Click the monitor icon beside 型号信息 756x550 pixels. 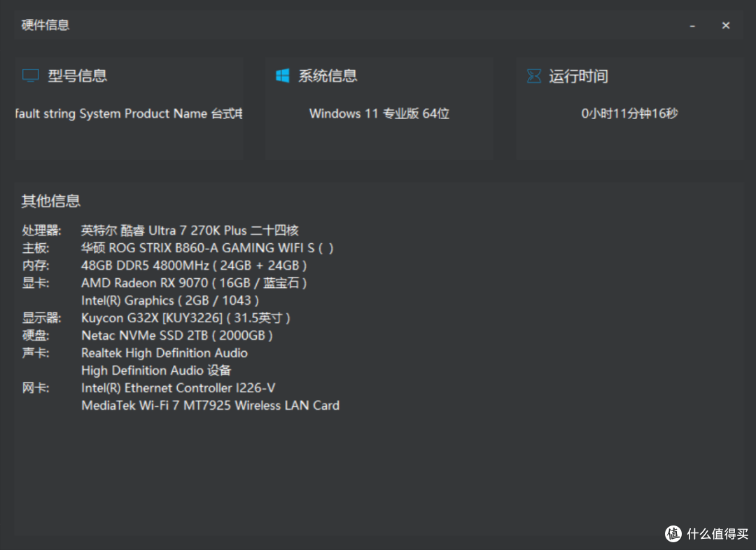pyautogui.click(x=30, y=76)
